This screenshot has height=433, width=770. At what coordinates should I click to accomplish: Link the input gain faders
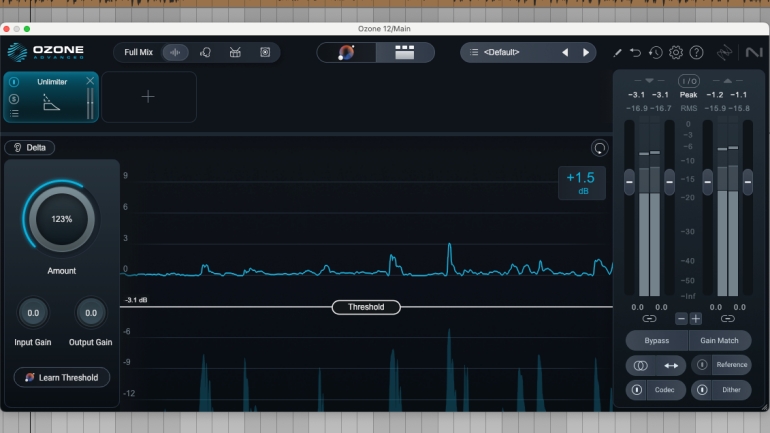649,319
